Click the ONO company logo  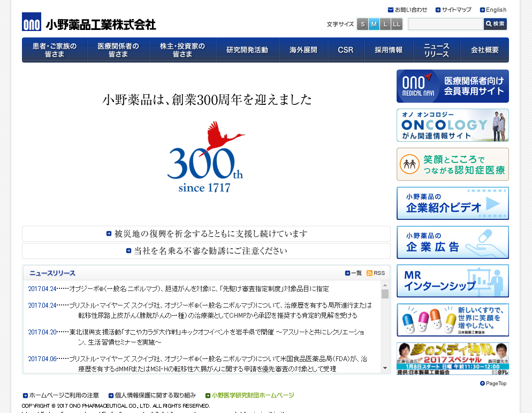click(x=32, y=22)
